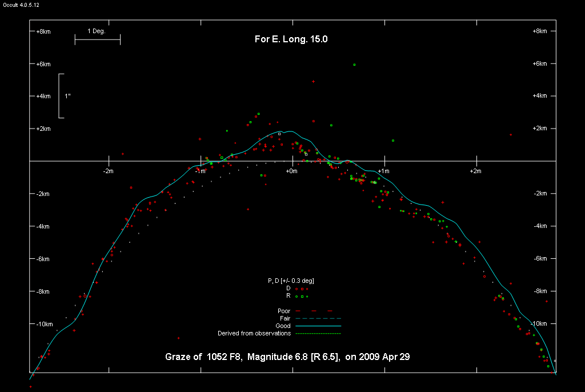Click the -2km label on the left axis

(x=42, y=194)
